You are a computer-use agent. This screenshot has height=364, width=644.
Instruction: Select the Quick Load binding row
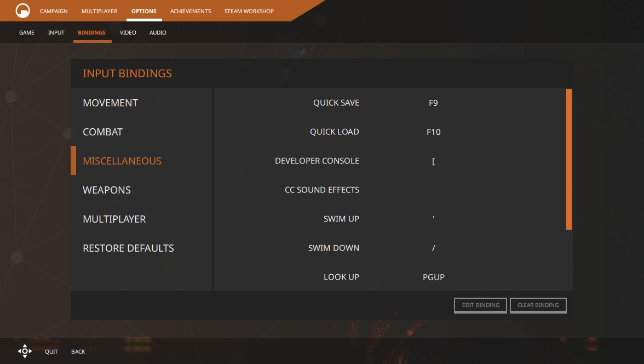[x=389, y=132]
